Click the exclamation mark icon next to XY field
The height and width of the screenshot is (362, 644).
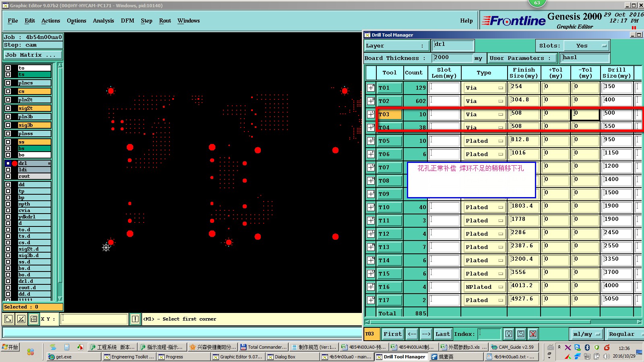point(135,319)
